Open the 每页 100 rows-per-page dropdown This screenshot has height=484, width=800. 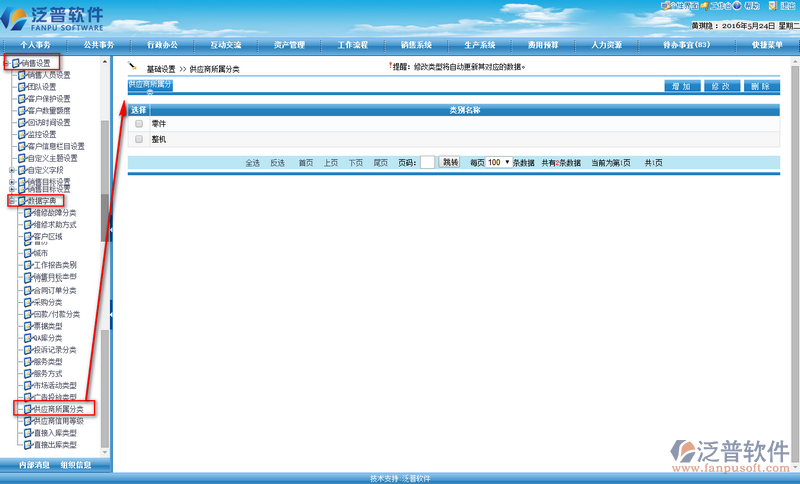tap(498, 162)
